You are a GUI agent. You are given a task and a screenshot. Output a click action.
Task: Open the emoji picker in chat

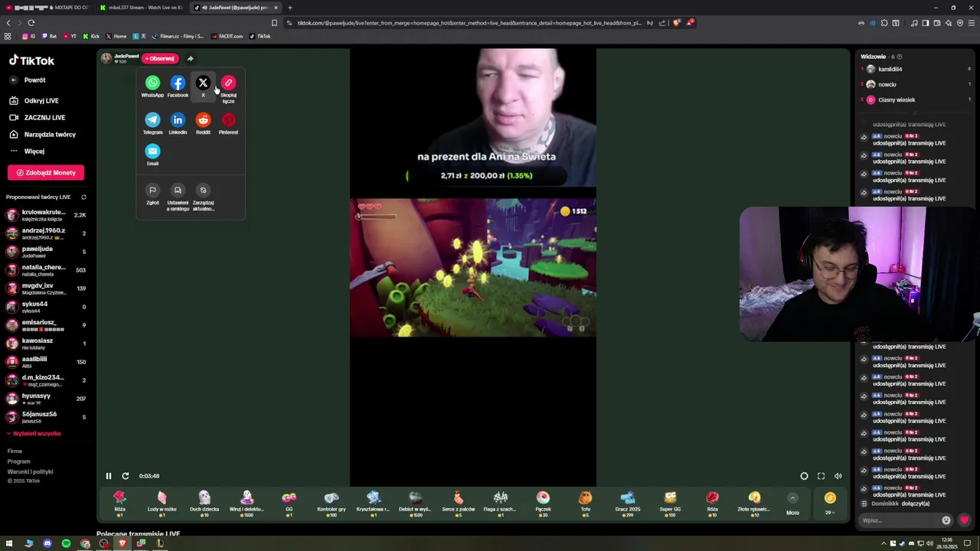click(x=946, y=520)
